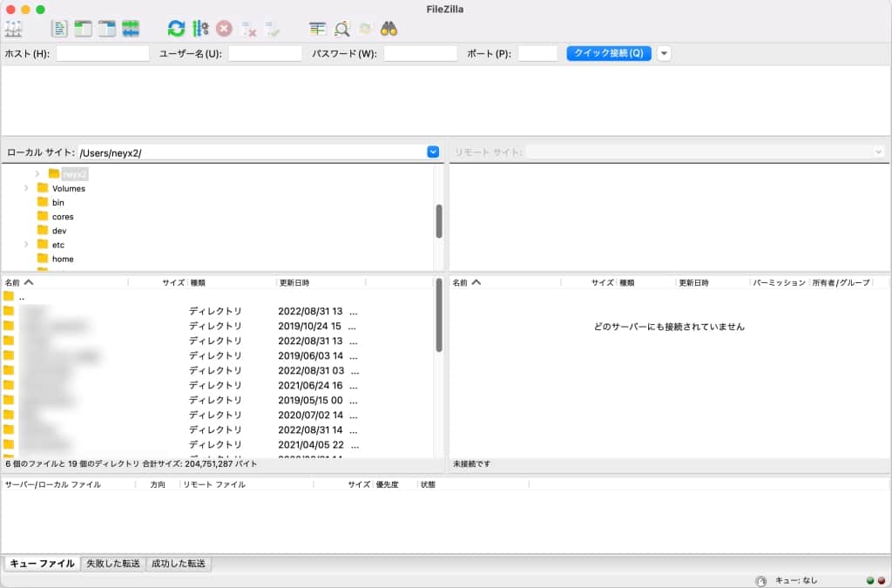Click the disconnect from server icon
Image resolution: width=892 pixels, height=588 pixels.
248,29
